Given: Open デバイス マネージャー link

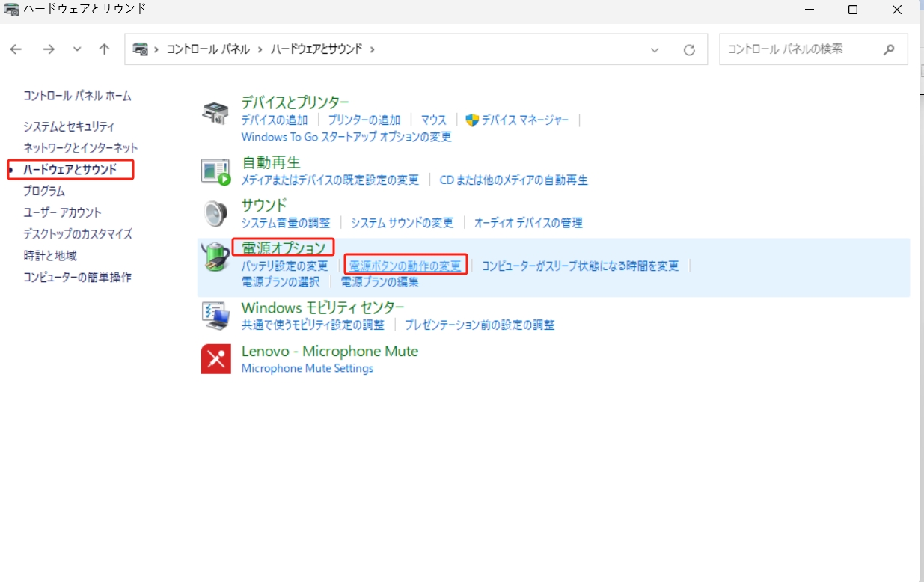Looking at the screenshot, I should pyautogui.click(x=524, y=120).
